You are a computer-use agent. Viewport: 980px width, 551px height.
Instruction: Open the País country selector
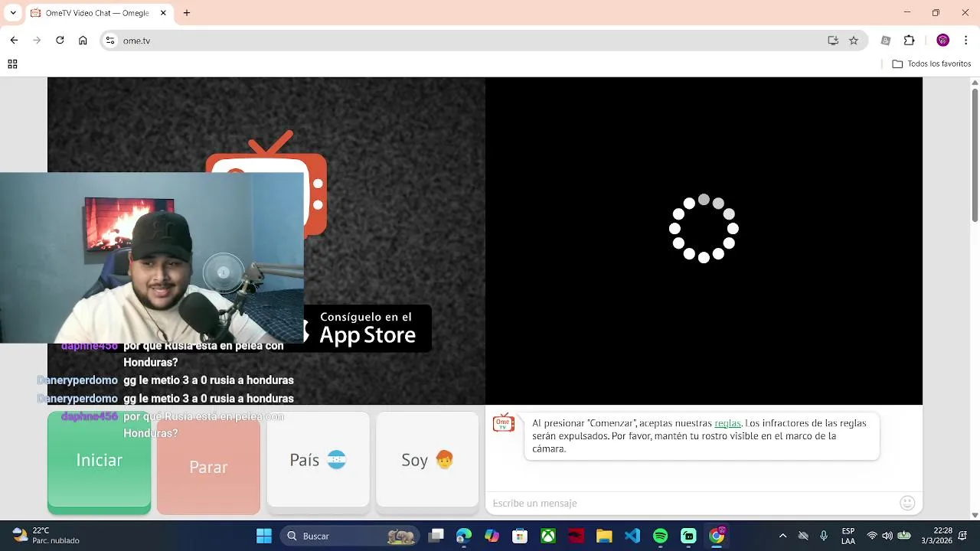point(318,459)
